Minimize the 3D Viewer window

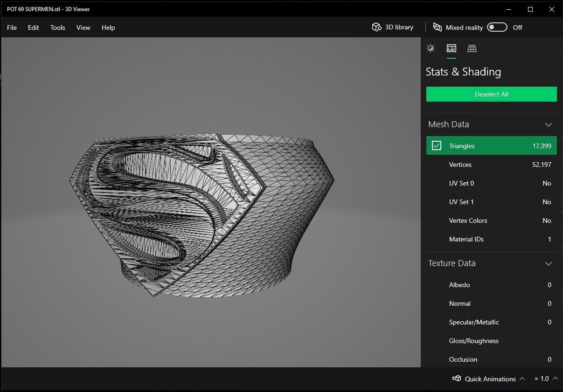[x=509, y=9]
